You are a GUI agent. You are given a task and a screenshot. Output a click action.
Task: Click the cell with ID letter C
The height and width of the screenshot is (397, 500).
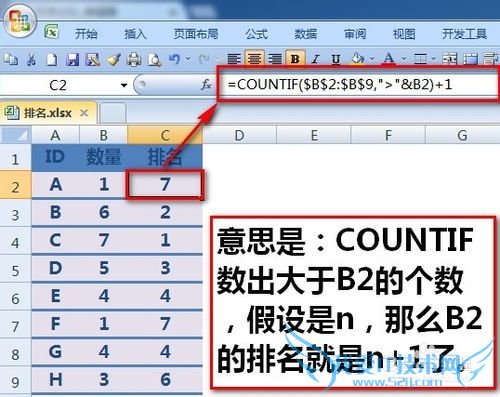point(55,240)
